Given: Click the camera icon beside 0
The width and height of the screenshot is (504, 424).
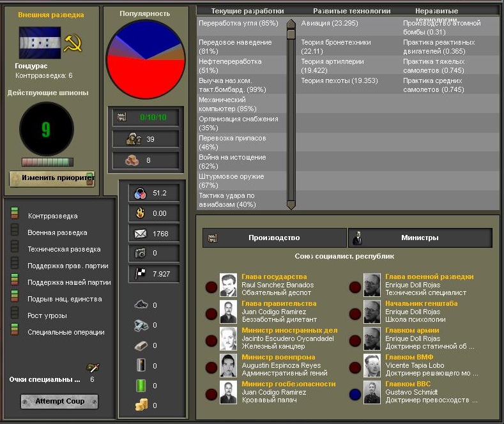Looking at the screenshot, I should coord(140,253).
